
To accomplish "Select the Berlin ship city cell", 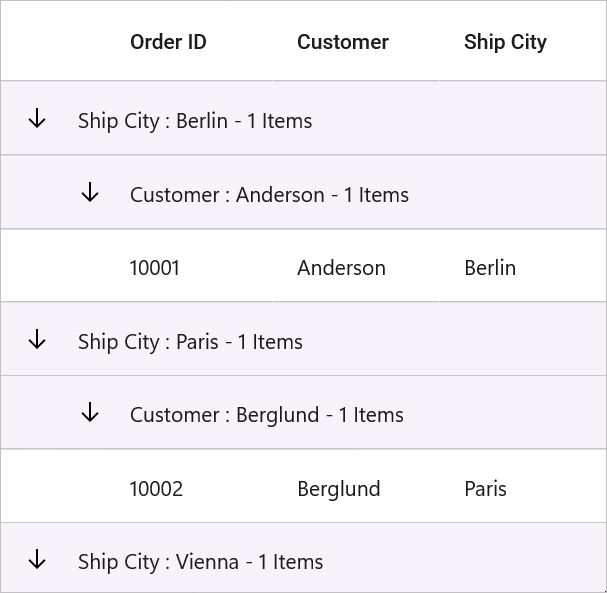I will [523, 266].
